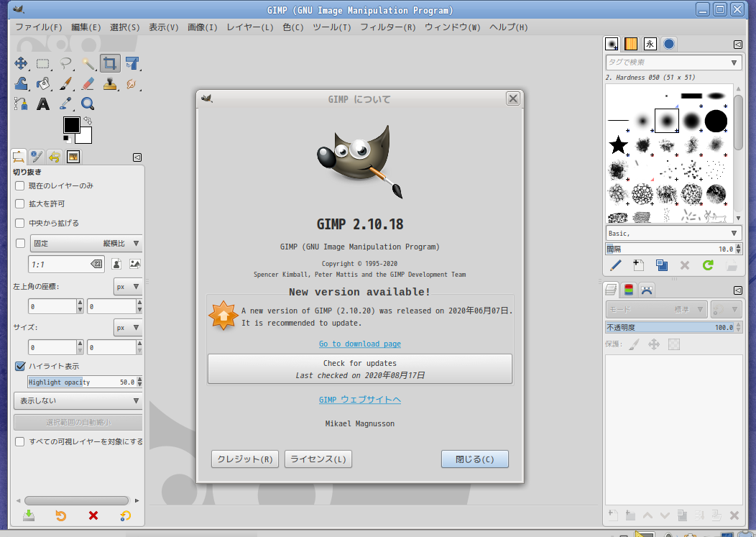
Task: Open the 固定 縦横比 dropdown
Action: tap(86, 243)
